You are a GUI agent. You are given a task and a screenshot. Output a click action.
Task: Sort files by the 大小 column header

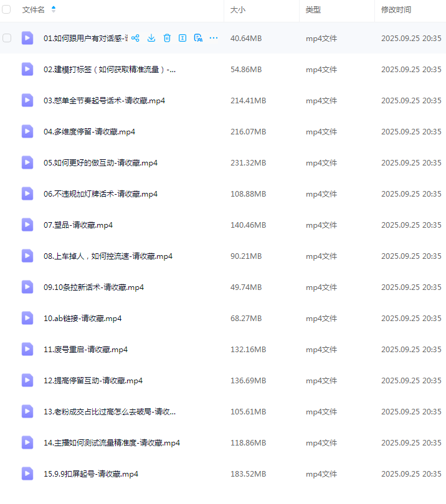coord(237,10)
